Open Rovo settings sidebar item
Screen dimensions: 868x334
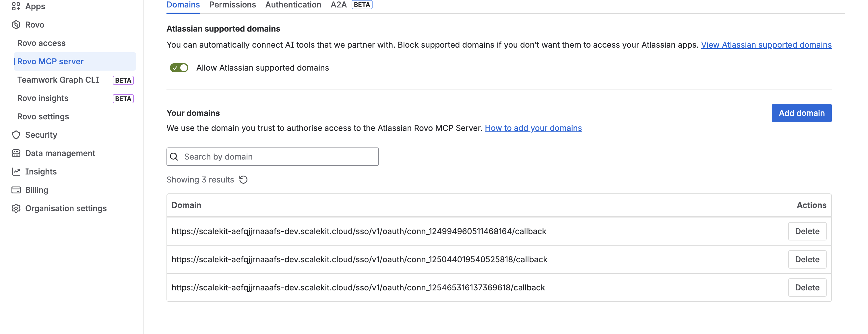(43, 116)
